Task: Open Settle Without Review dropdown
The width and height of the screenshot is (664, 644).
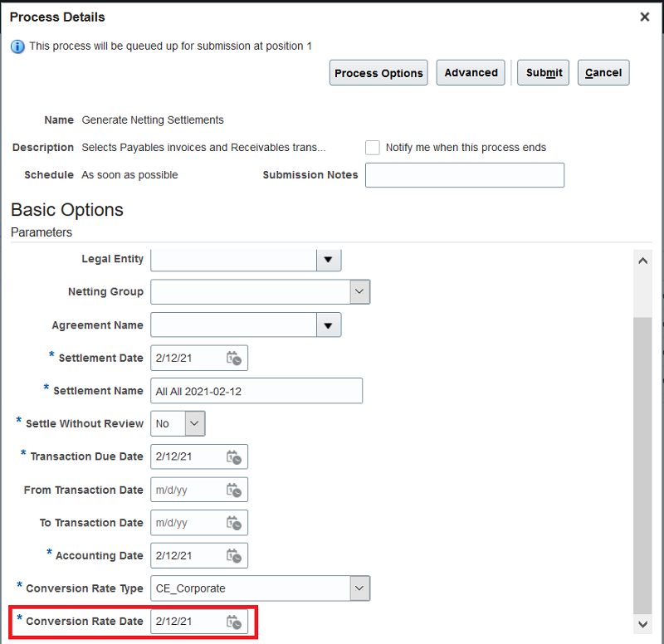Action: point(194,423)
